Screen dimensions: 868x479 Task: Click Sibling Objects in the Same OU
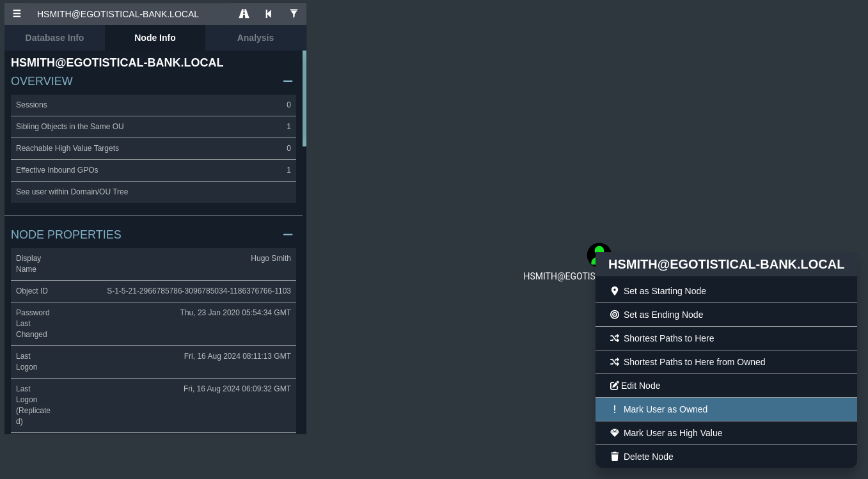point(154,127)
